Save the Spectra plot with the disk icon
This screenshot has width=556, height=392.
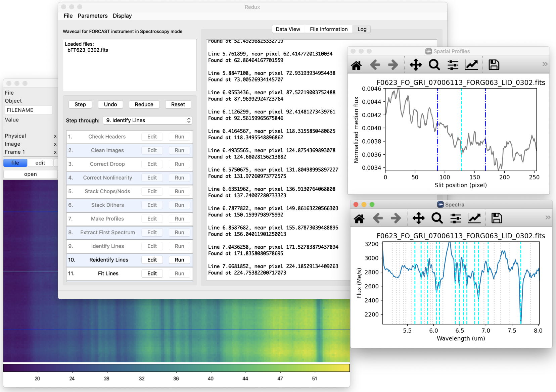pos(496,218)
